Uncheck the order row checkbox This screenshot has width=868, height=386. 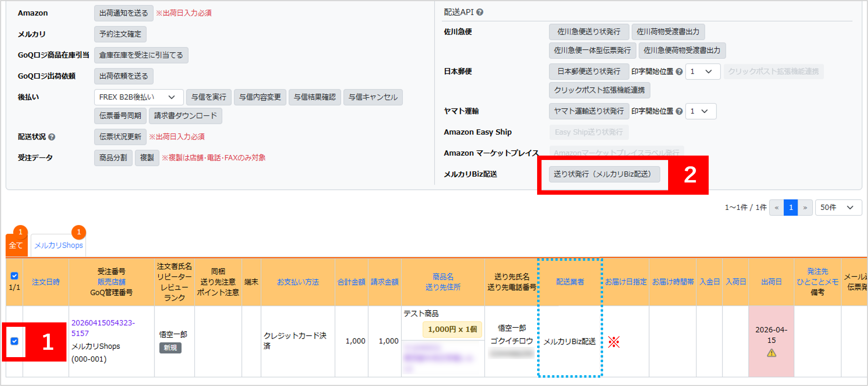coord(15,341)
